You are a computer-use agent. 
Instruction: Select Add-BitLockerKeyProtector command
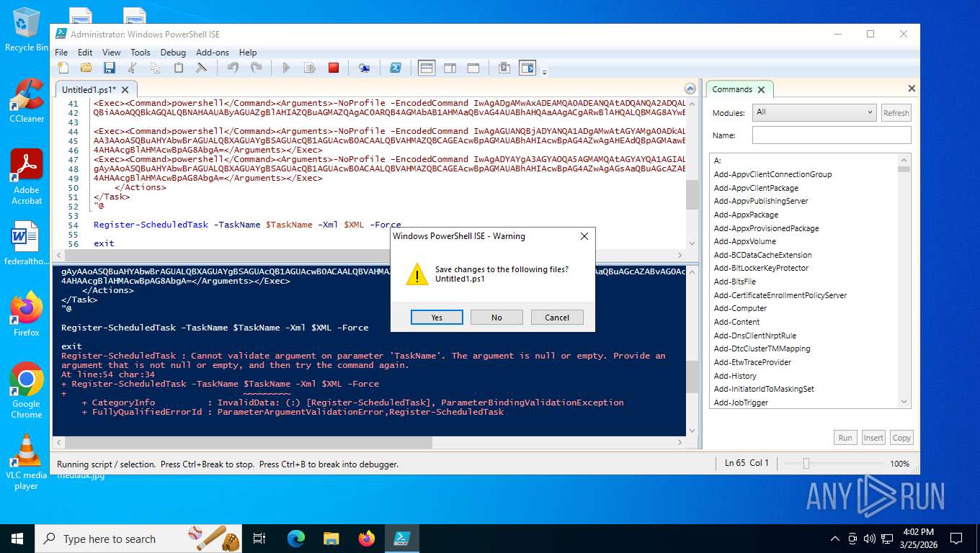click(x=761, y=268)
